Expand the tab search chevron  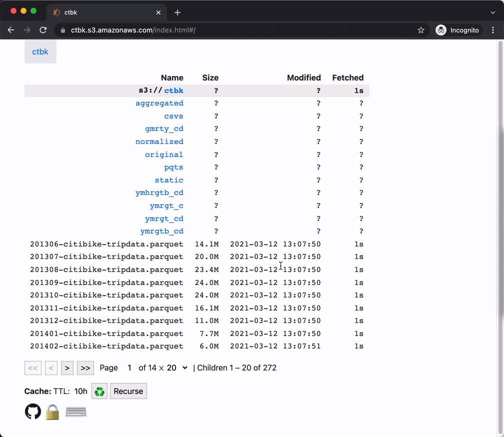pos(493,12)
